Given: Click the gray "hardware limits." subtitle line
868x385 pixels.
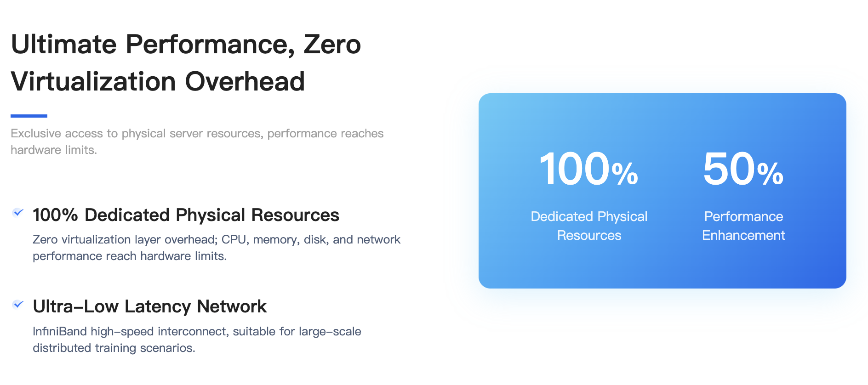Looking at the screenshot, I should tap(54, 150).
